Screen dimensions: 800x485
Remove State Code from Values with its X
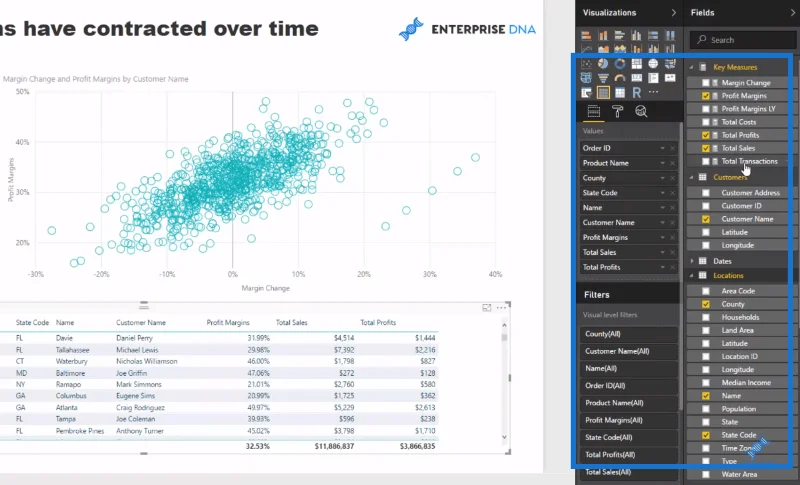tap(672, 193)
